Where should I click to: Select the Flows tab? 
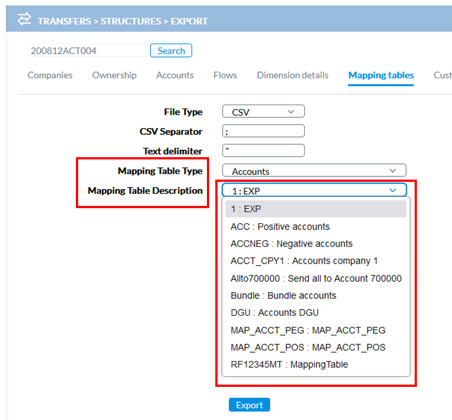click(x=225, y=75)
